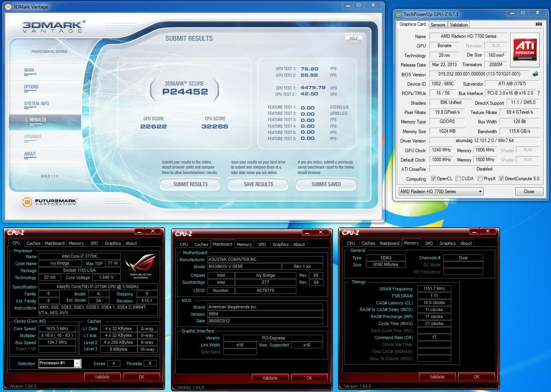Open the Memory tab in the middle CPU-Z window
The image size is (551, 392).
pos(244,244)
